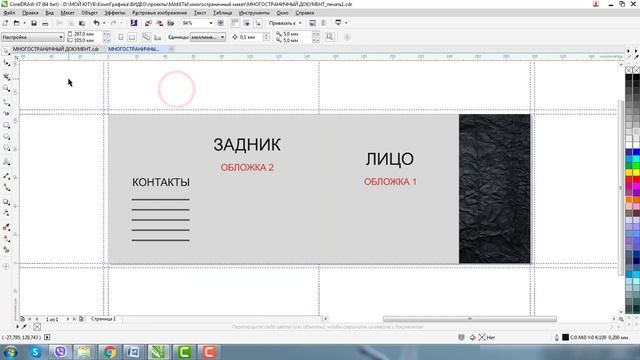Click the Import icon

point(148,23)
